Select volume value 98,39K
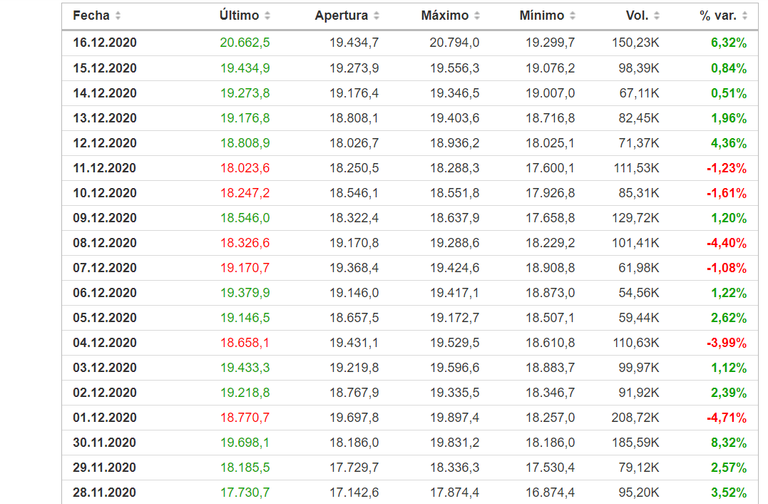The width and height of the screenshot is (768, 504). coord(639,68)
